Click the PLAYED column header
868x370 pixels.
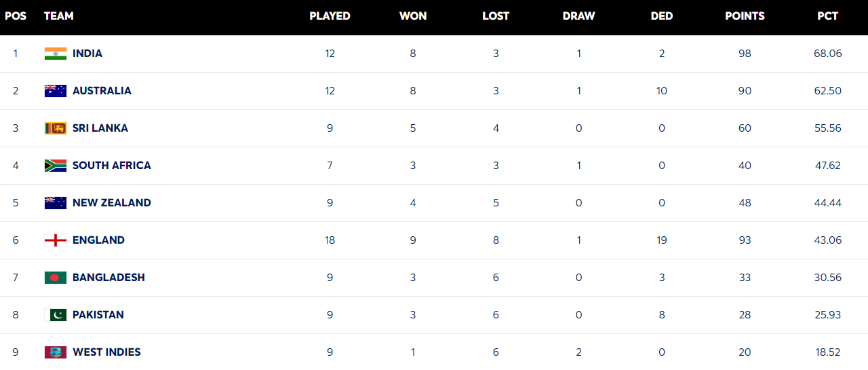[330, 16]
